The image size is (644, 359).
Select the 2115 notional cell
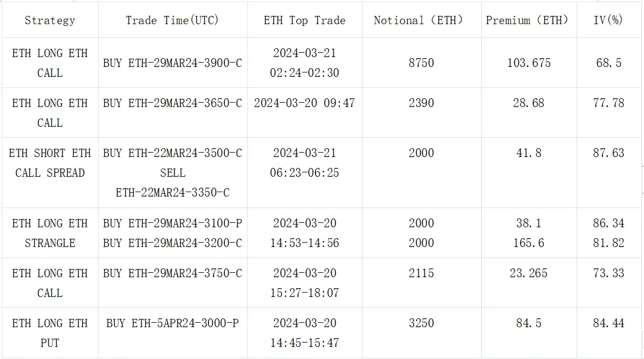(421, 273)
